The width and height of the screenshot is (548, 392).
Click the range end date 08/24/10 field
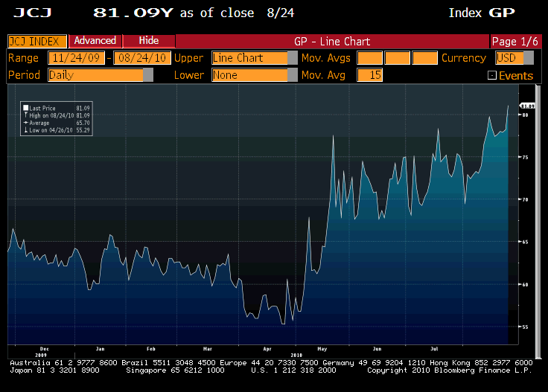(x=142, y=58)
